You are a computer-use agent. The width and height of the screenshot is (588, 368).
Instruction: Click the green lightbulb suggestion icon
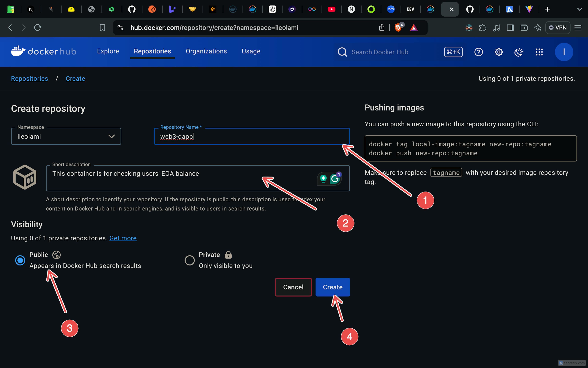click(x=323, y=179)
